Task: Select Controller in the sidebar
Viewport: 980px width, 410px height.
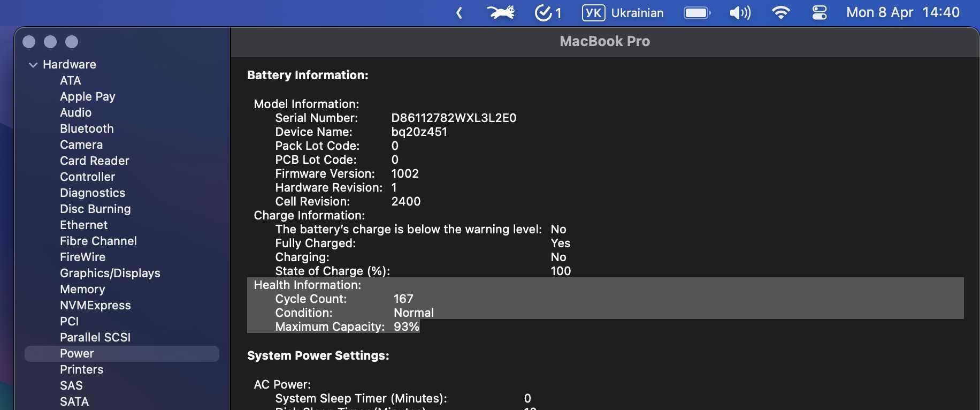Action: [88, 177]
